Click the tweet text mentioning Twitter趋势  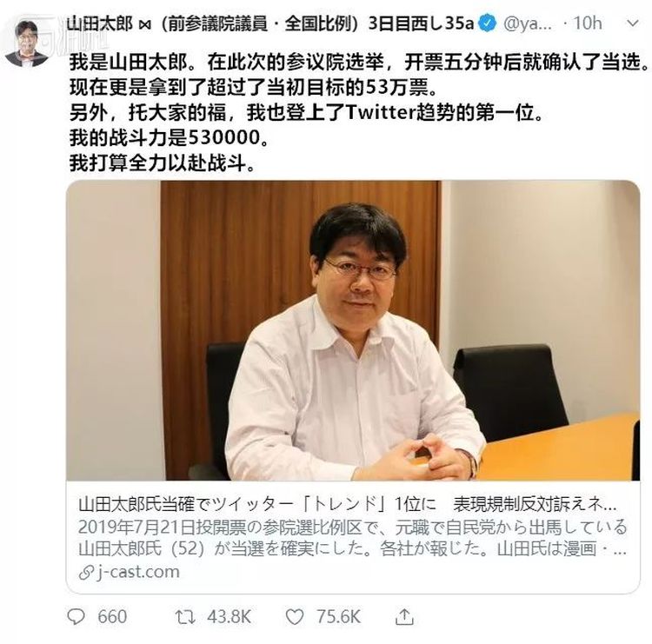click(x=307, y=113)
